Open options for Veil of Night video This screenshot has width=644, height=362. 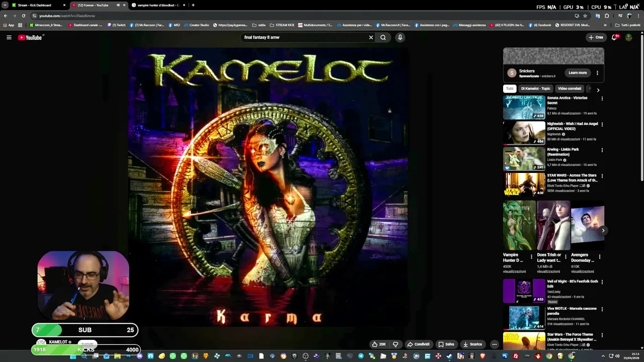602,282
